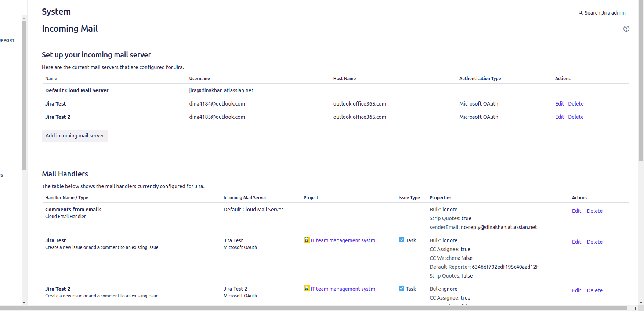Click the Task checkbox icon for Jira Test 2

pyautogui.click(x=402, y=288)
